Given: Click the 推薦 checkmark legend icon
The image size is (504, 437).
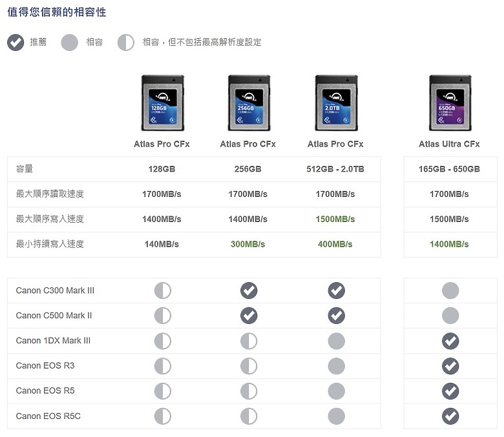Looking at the screenshot, I should [16, 43].
